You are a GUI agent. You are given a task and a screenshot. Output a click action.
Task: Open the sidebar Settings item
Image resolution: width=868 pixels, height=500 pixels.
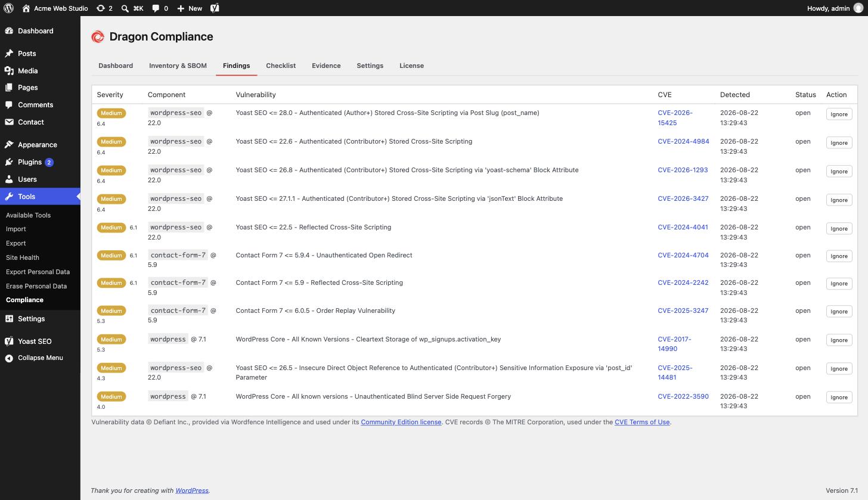point(40,319)
